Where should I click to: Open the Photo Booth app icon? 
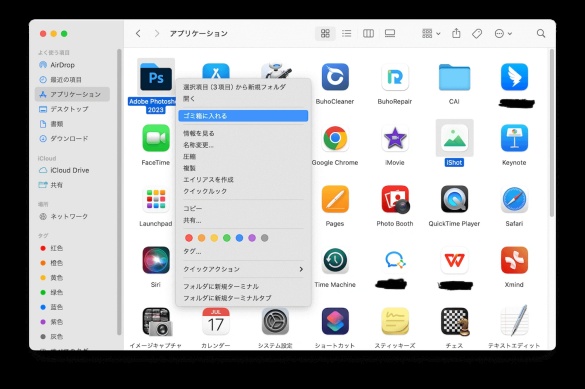[x=395, y=199]
